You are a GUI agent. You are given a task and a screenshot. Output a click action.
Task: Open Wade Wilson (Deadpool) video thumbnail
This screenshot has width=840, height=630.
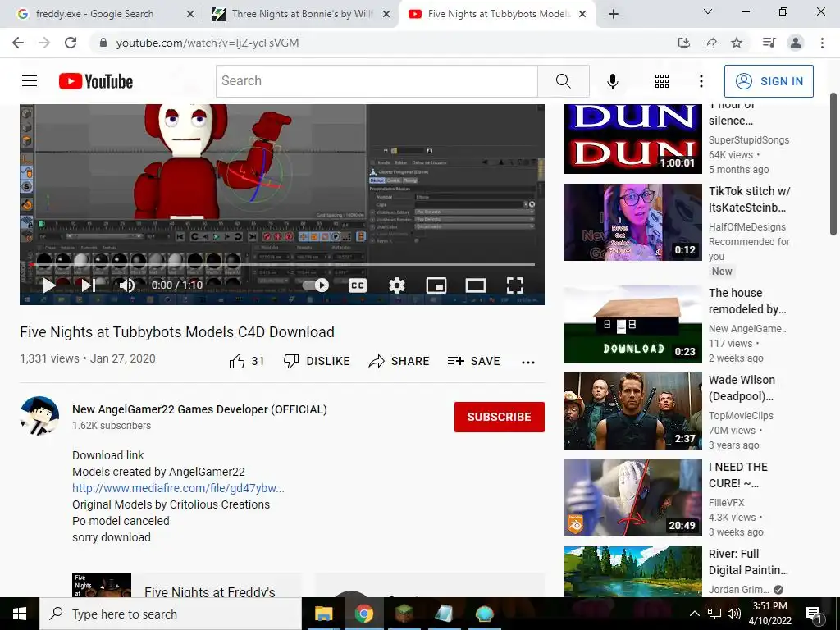[632, 411]
